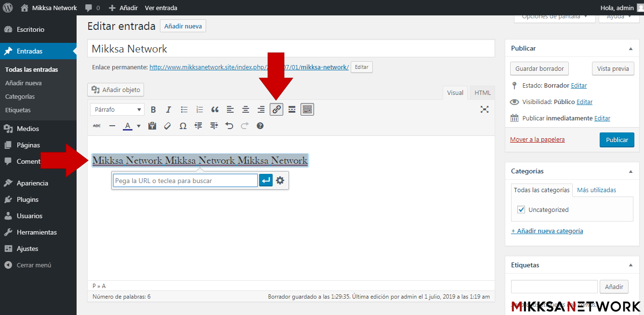Uncheck the Uncategorized category checkbox
This screenshot has height=315, width=644.
[x=521, y=210]
